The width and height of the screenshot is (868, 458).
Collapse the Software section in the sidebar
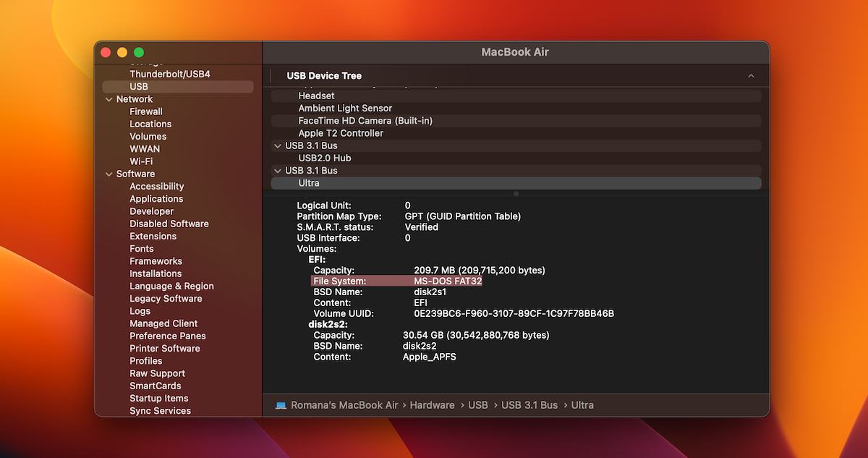109,174
